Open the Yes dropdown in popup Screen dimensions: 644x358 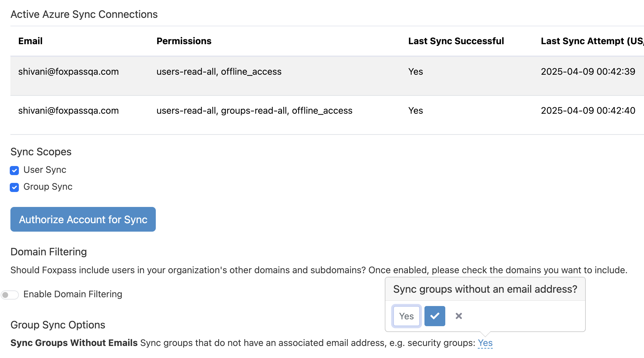[x=406, y=316]
